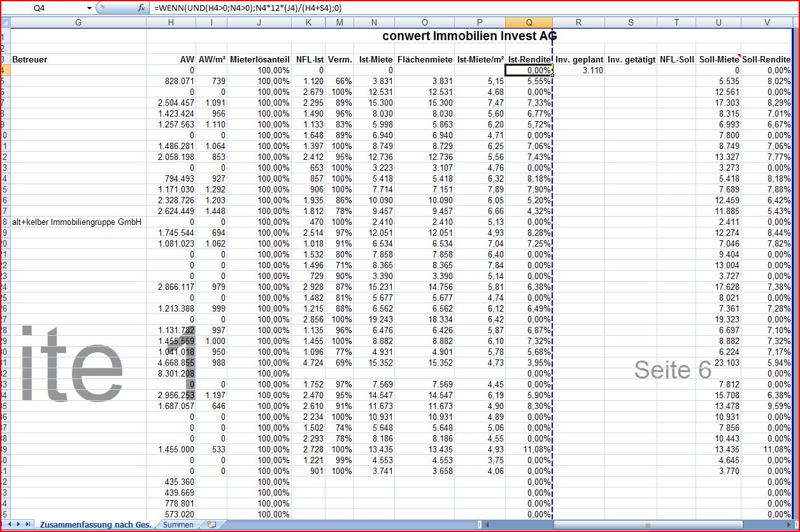
Task: Click the cell with value 23.103
Action: (718, 363)
